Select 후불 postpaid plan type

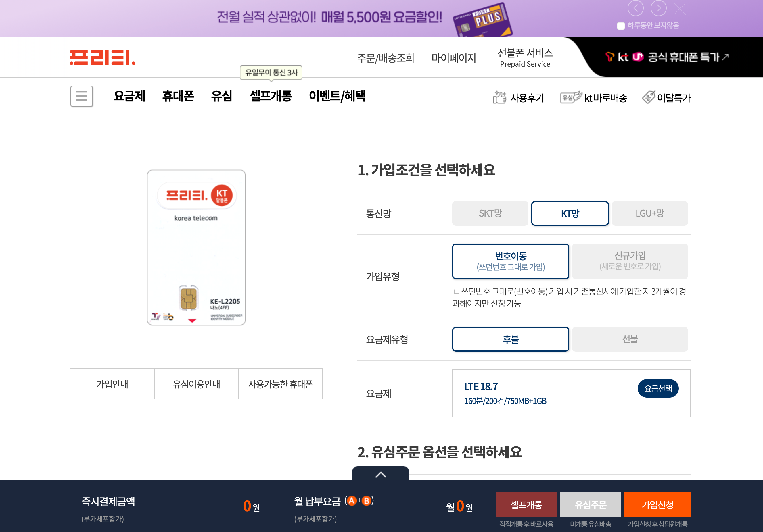click(x=510, y=339)
